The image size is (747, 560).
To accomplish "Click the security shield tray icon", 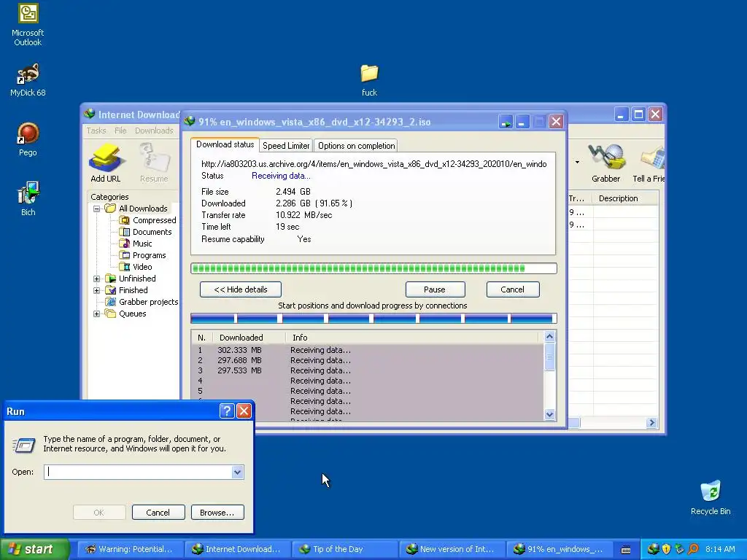I will (666, 549).
